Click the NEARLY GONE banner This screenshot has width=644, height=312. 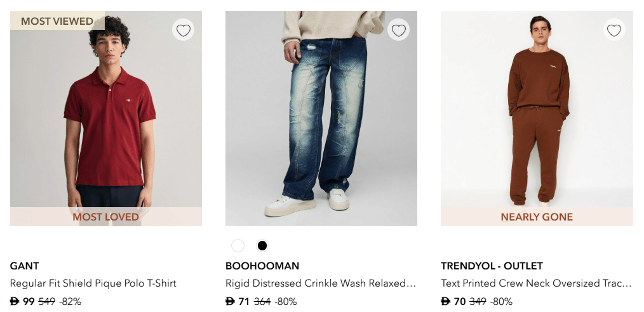[537, 217]
